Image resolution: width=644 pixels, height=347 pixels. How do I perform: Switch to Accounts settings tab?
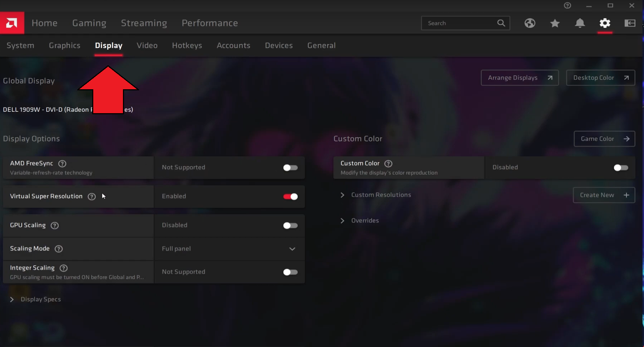point(233,45)
